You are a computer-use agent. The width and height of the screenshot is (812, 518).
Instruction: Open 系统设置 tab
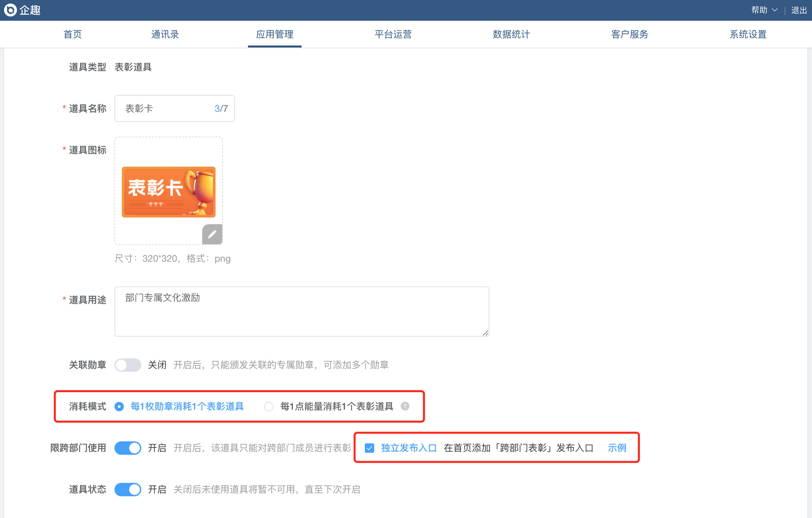(x=748, y=34)
